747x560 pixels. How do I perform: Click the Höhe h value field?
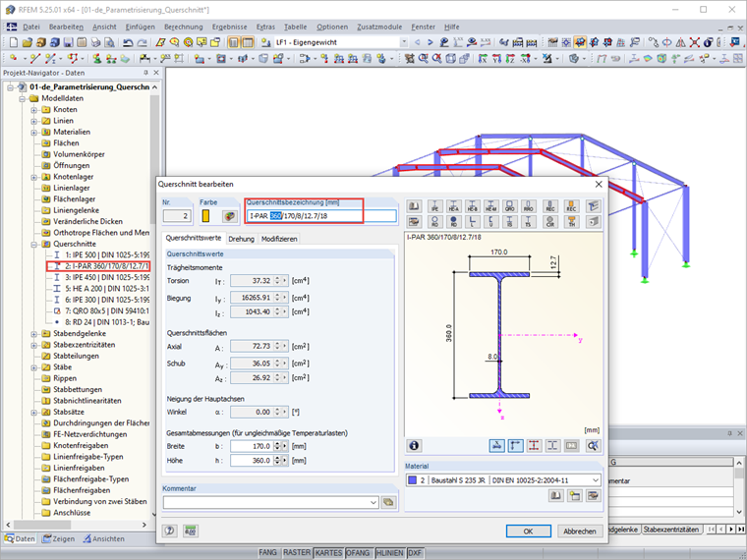[252, 461]
